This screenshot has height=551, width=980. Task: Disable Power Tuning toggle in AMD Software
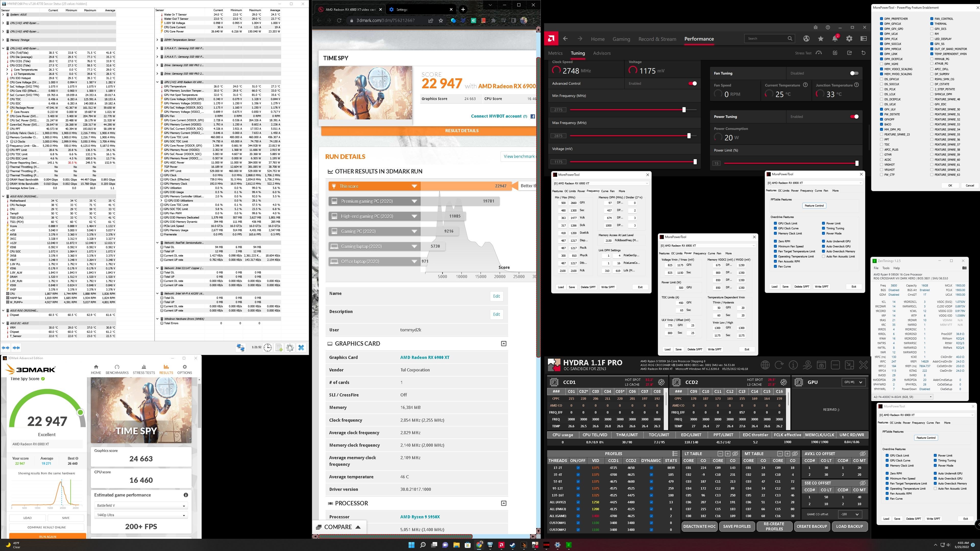tap(854, 117)
